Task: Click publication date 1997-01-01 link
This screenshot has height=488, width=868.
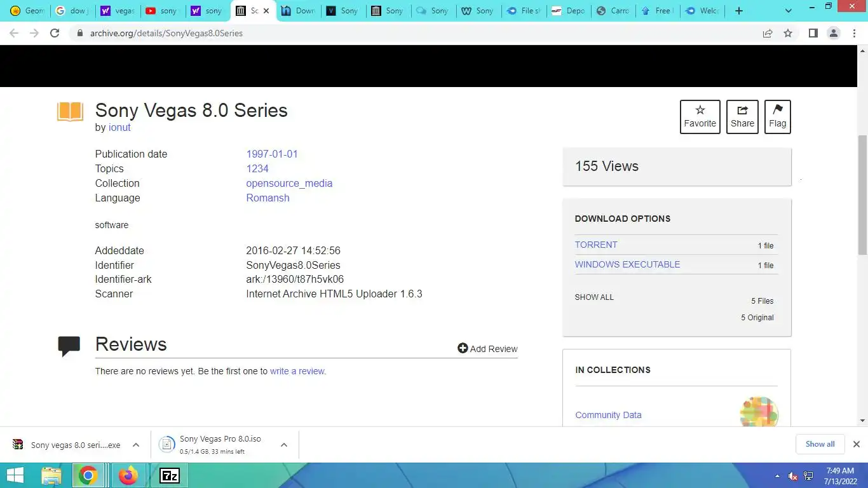Action: click(272, 154)
